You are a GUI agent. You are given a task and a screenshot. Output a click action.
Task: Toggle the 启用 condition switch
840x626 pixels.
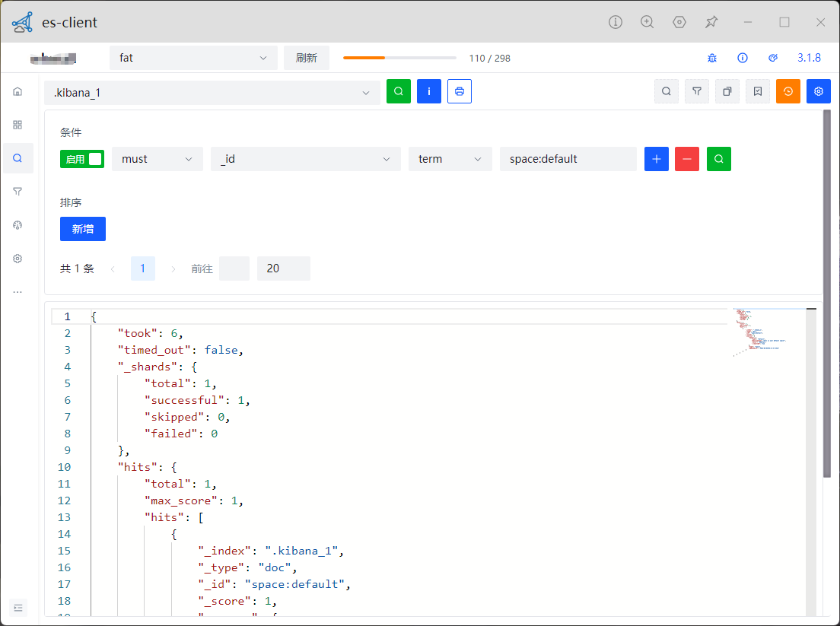(82, 159)
